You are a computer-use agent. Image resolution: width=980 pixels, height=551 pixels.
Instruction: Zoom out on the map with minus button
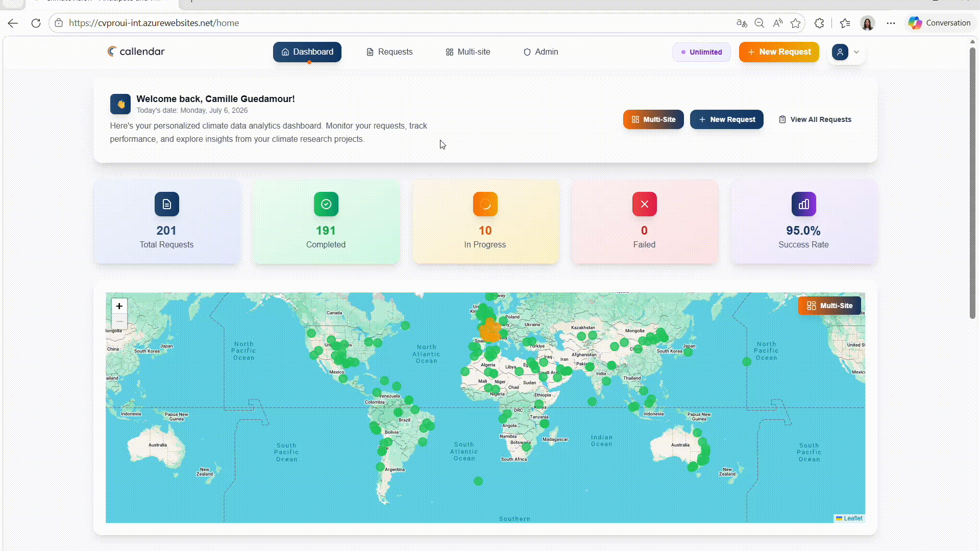pyautogui.click(x=119, y=321)
